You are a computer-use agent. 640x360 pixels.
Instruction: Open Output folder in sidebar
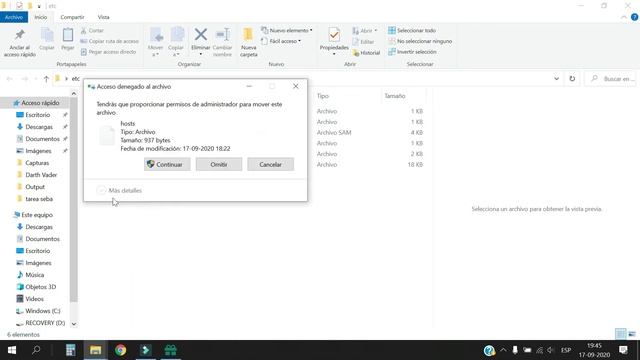(x=35, y=187)
